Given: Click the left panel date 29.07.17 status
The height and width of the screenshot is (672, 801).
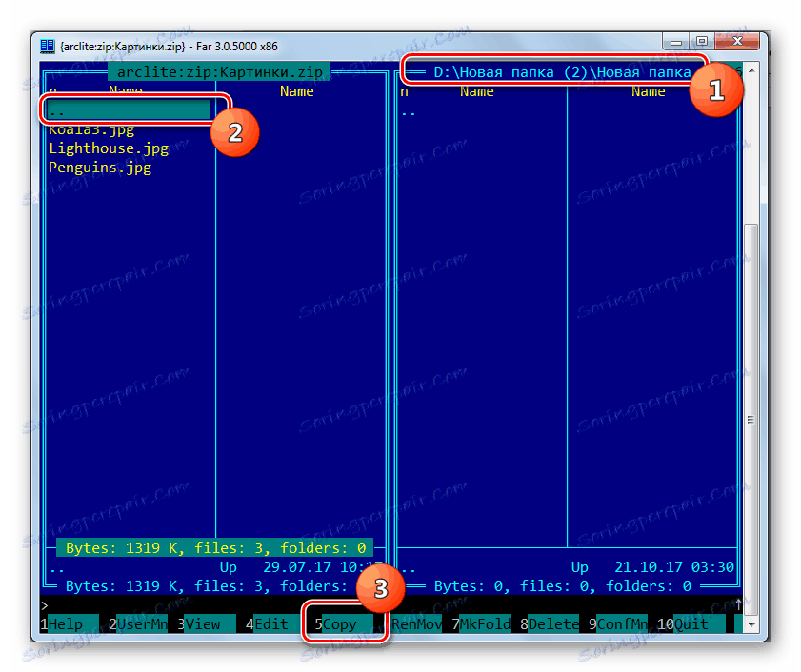Looking at the screenshot, I should (x=322, y=567).
